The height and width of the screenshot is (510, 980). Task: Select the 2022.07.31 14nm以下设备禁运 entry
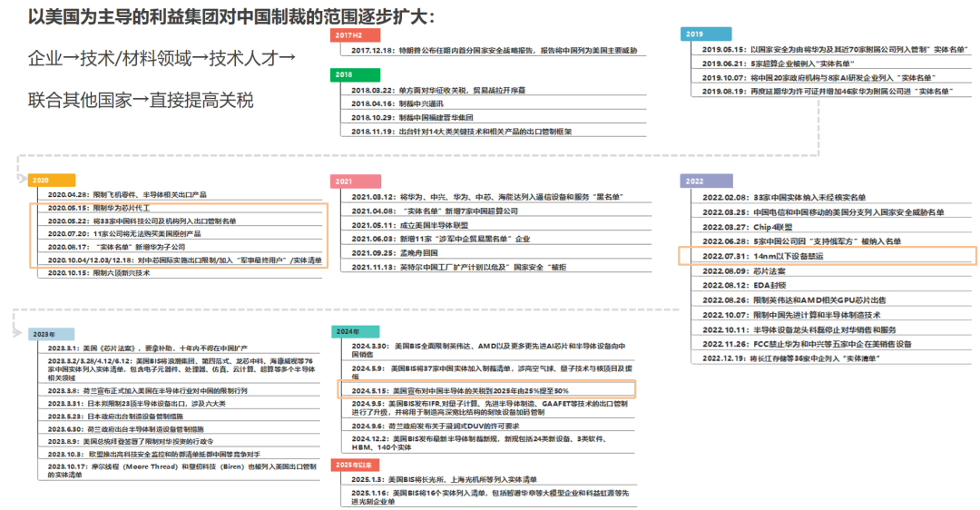[762, 256]
